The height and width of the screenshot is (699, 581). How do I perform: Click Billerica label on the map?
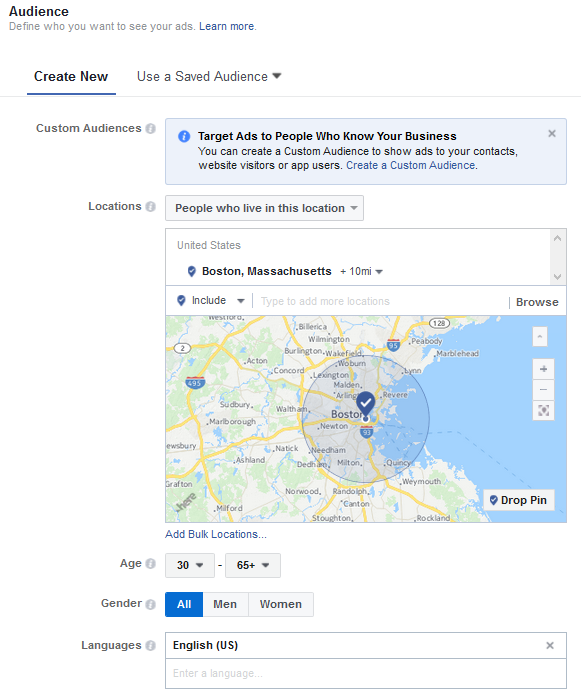click(x=312, y=327)
